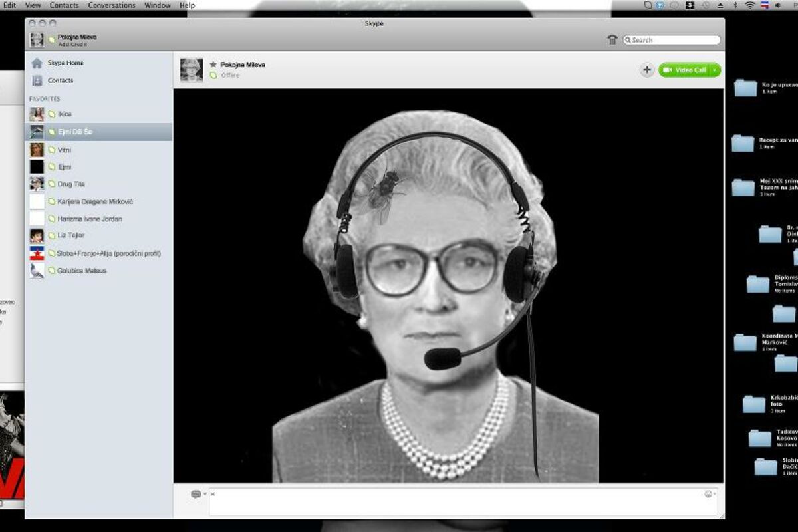Open the dial pad phone icon

tap(612, 40)
